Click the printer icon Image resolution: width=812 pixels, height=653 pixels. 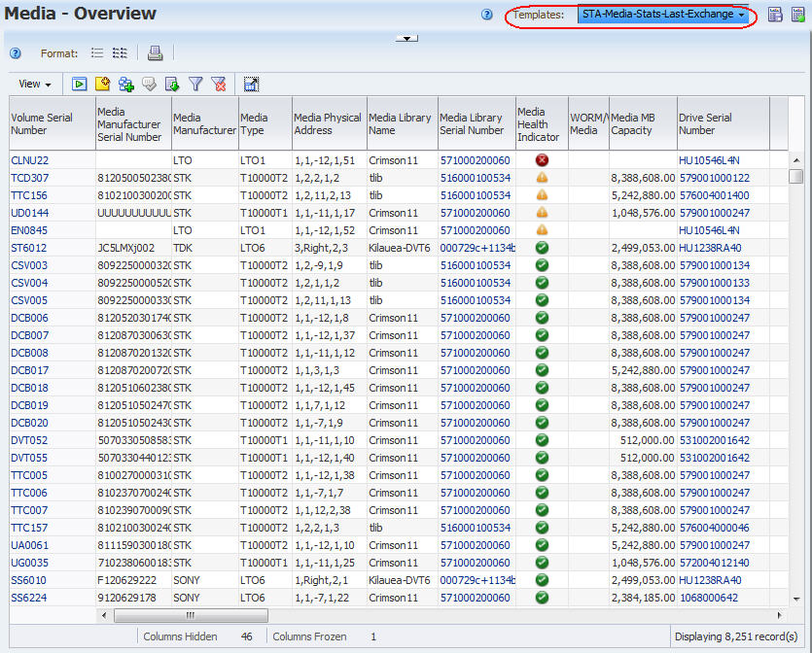(155, 52)
